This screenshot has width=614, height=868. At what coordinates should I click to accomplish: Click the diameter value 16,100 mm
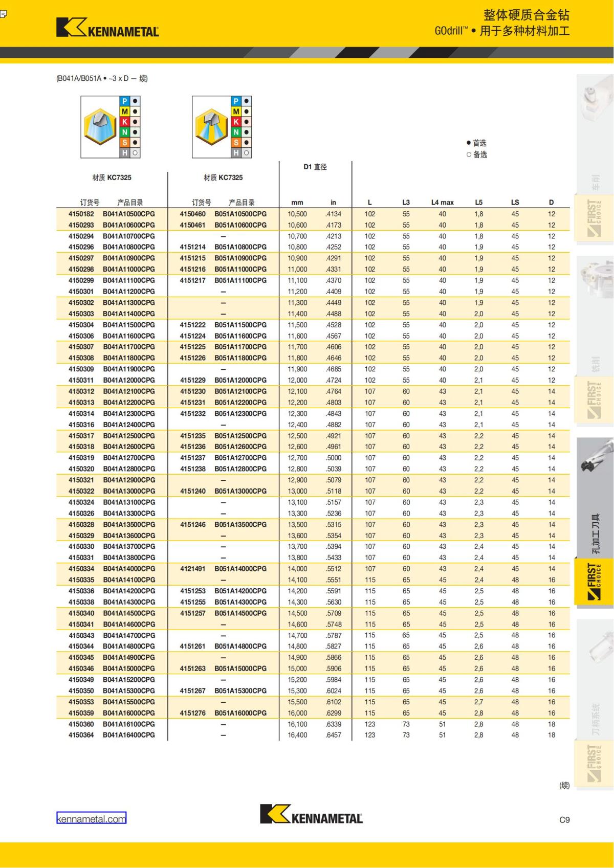pyautogui.click(x=297, y=724)
